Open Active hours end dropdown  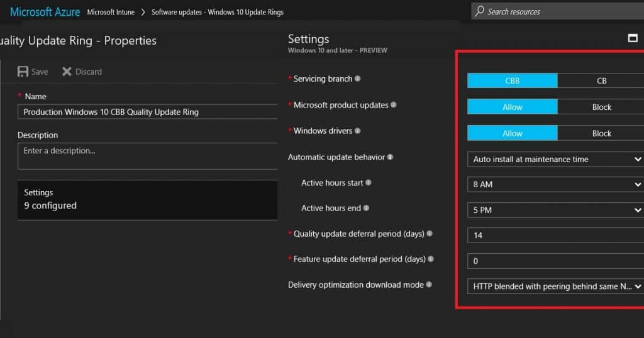555,210
